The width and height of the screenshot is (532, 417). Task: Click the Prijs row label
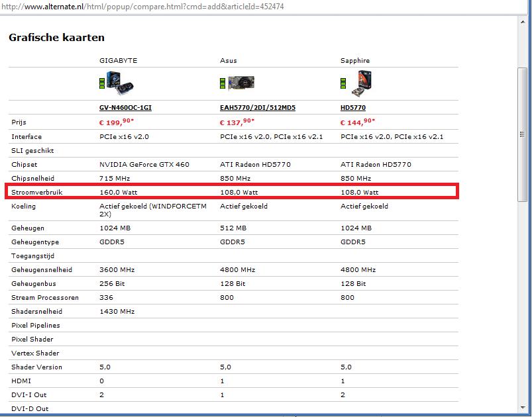(x=19, y=122)
